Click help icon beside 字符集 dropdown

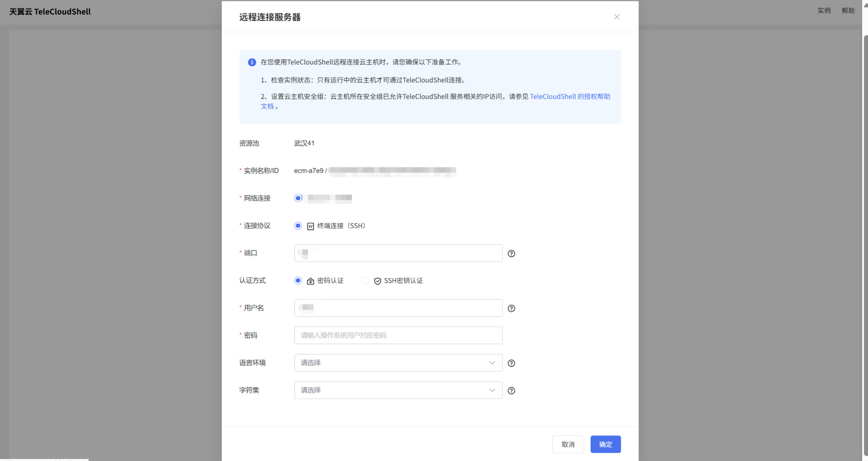tap(511, 391)
